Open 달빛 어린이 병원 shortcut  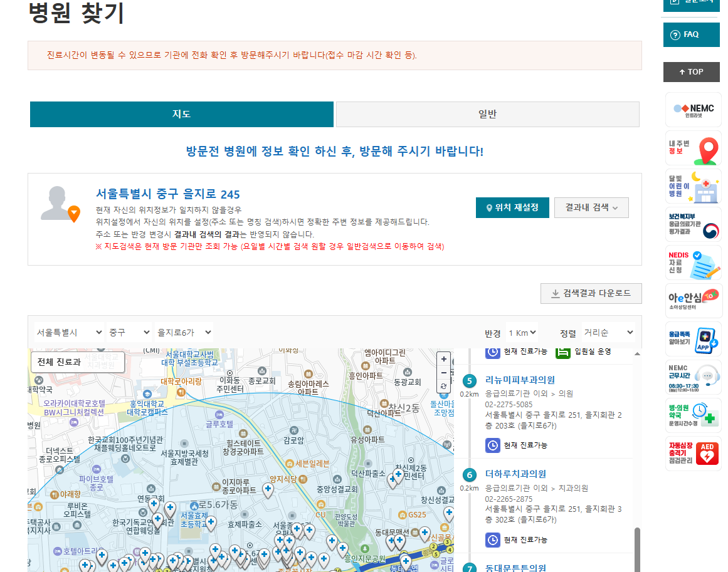pos(693,187)
